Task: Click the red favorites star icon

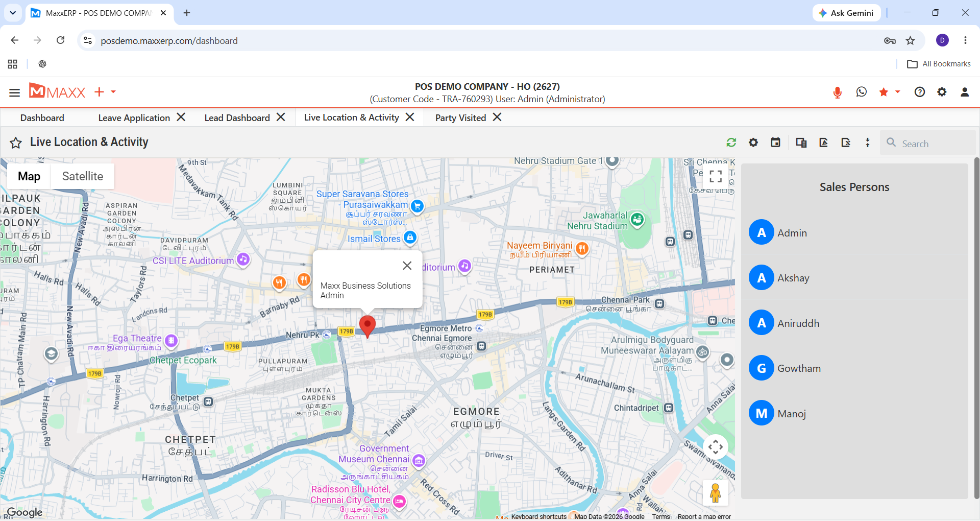Action: tap(884, 92)
